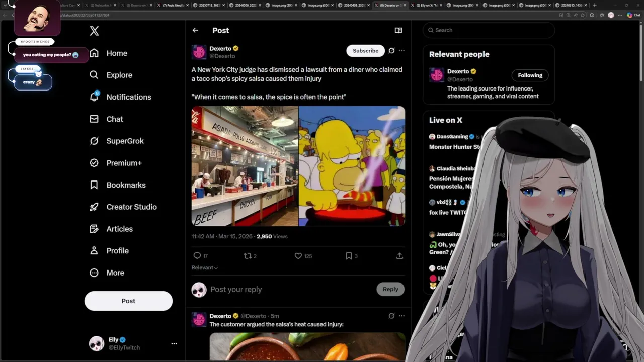The width and height of the screenshot is (644, 362).
Task: Toggle reader view icon in Post header
Action: (x=398, y=30)
